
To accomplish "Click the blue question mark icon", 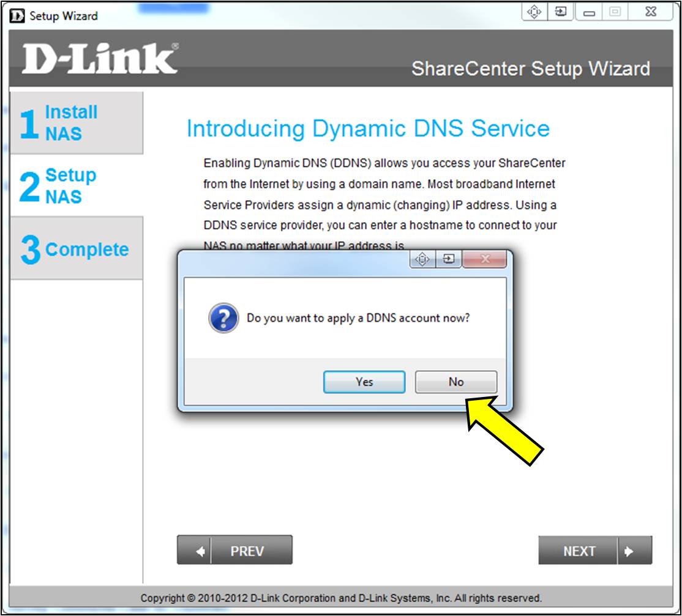I will (x=223, y=317).
